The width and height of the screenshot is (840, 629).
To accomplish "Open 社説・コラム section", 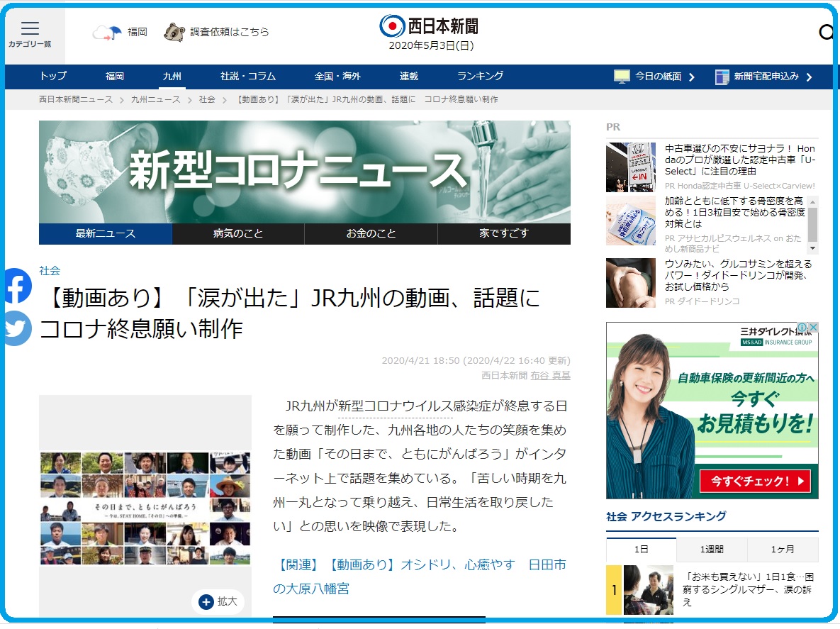I will [248, 76].
